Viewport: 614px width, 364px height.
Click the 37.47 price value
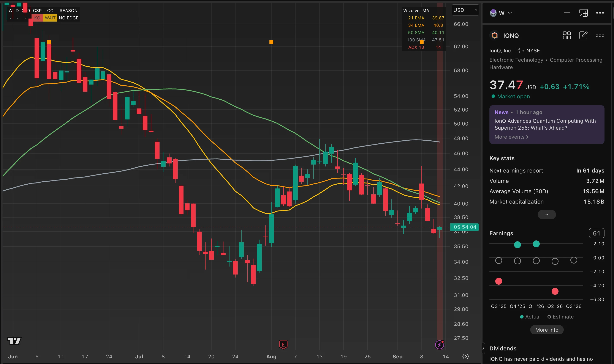(x=506, y=85)
